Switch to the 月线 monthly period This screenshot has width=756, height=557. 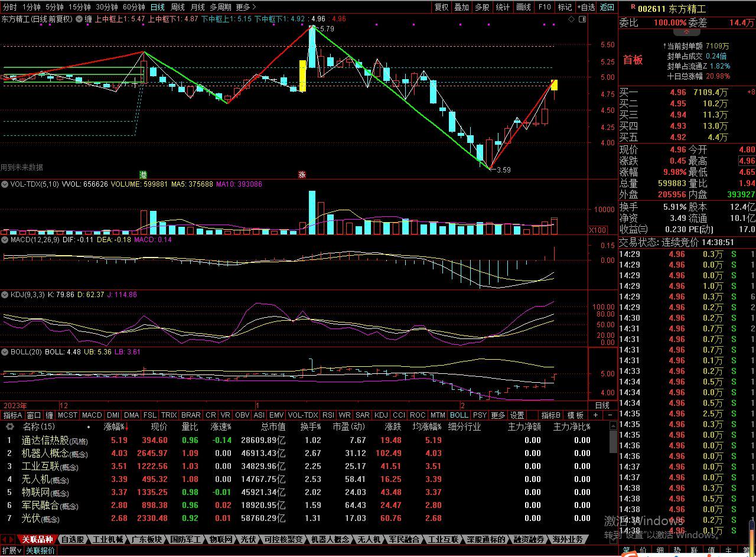click(x=198, y=7)
